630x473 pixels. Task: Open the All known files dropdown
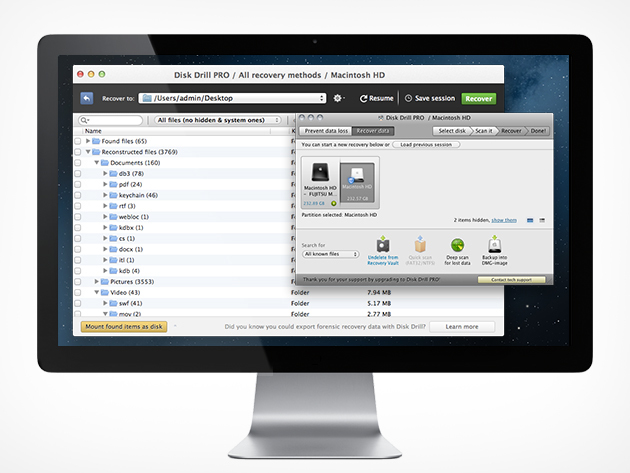[x=330, y=254]
